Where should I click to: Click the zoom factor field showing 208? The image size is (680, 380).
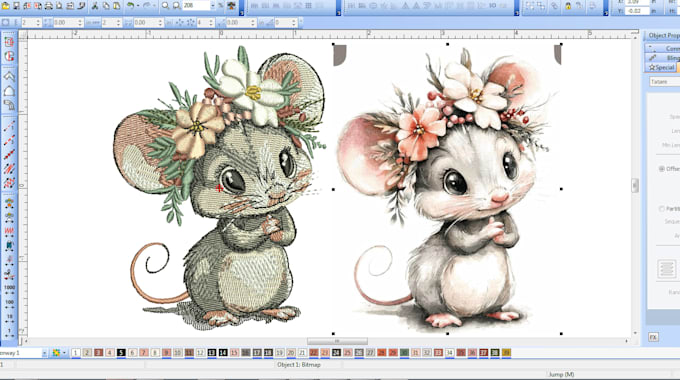pyautogui.click(x=196, y=6)
